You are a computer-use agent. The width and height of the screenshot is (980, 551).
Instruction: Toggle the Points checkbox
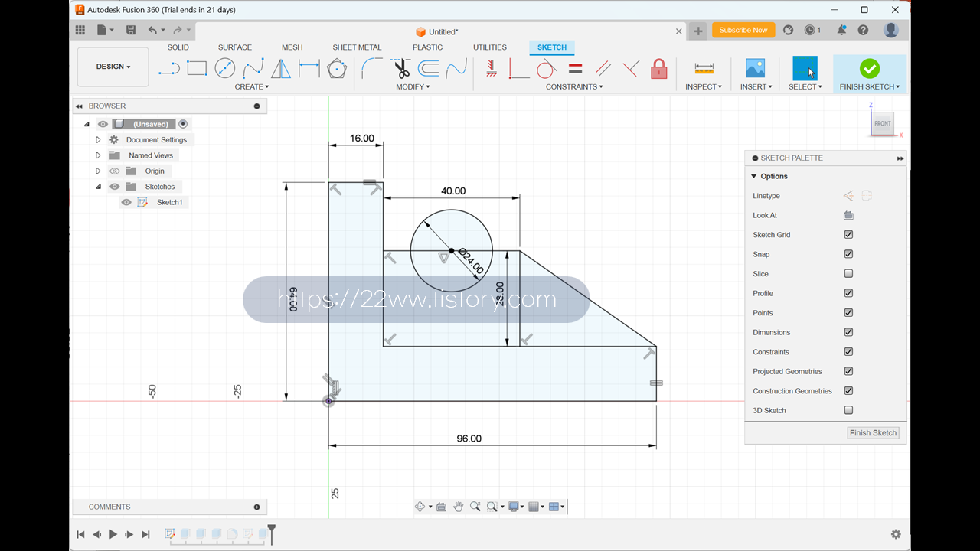(x=848, y=313)
